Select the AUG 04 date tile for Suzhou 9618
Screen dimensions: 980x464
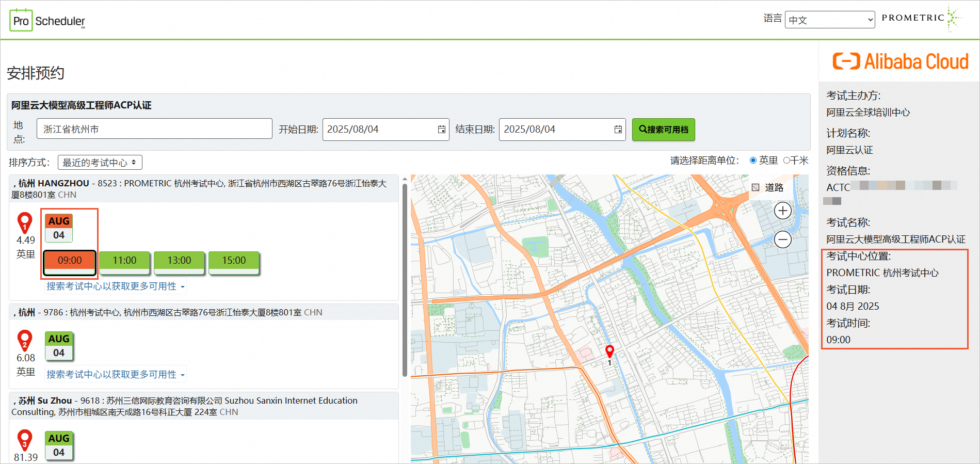pos(59,445)
